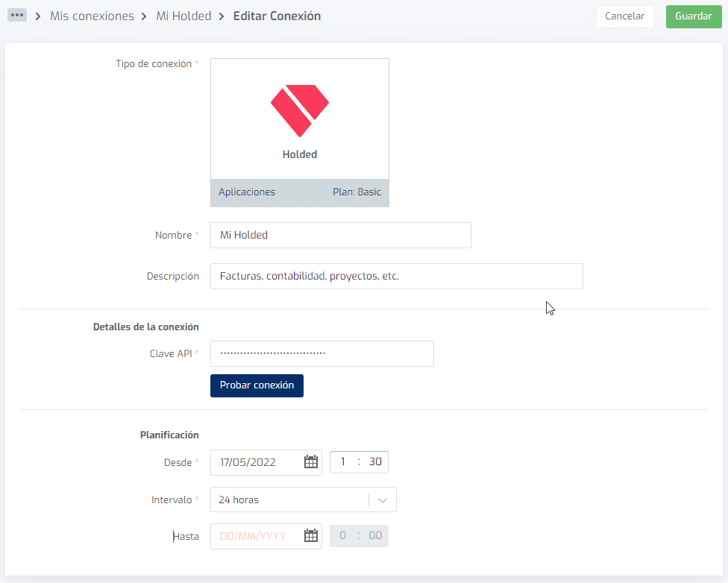The width and height of the screenshot is (728, 583).
Task: Open the breadcrumb ellipsis menu
Action: point(17,16)
